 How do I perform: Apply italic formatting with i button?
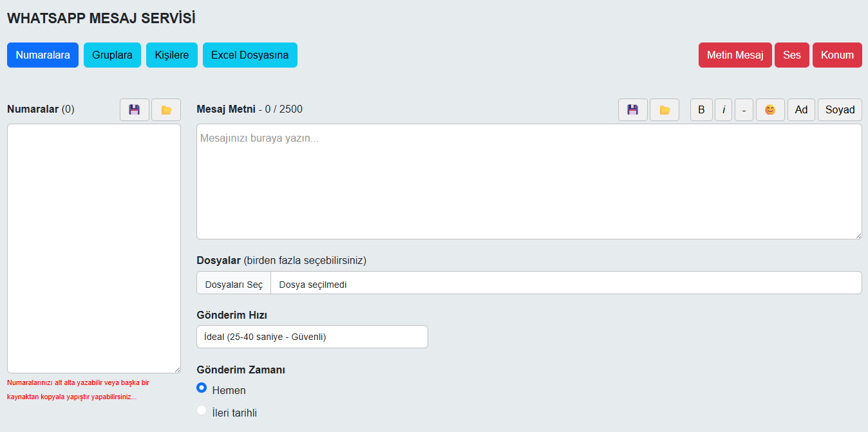[x=723, y=110]
